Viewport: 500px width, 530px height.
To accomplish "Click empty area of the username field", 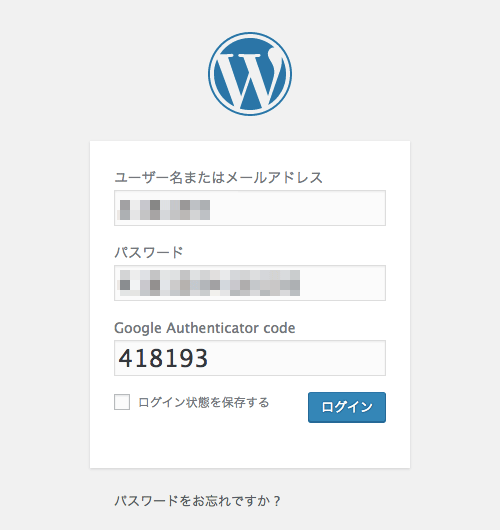I will coord(297,208).
